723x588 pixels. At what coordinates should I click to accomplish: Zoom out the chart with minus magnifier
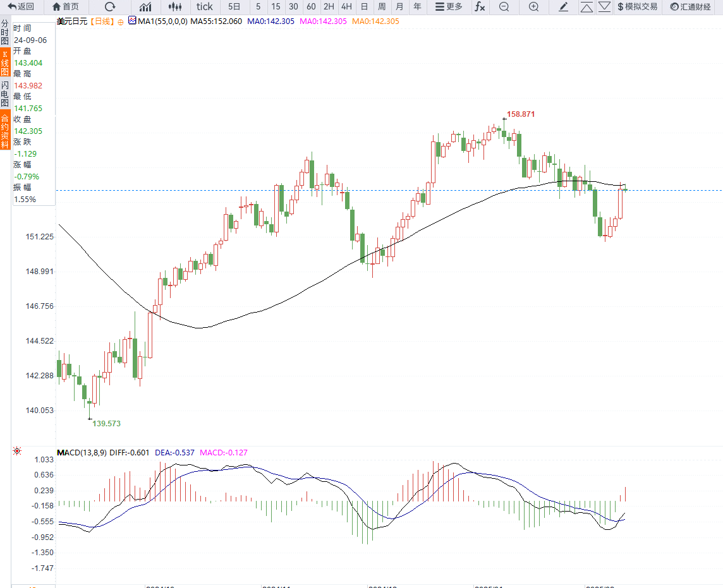click(504, 7)
